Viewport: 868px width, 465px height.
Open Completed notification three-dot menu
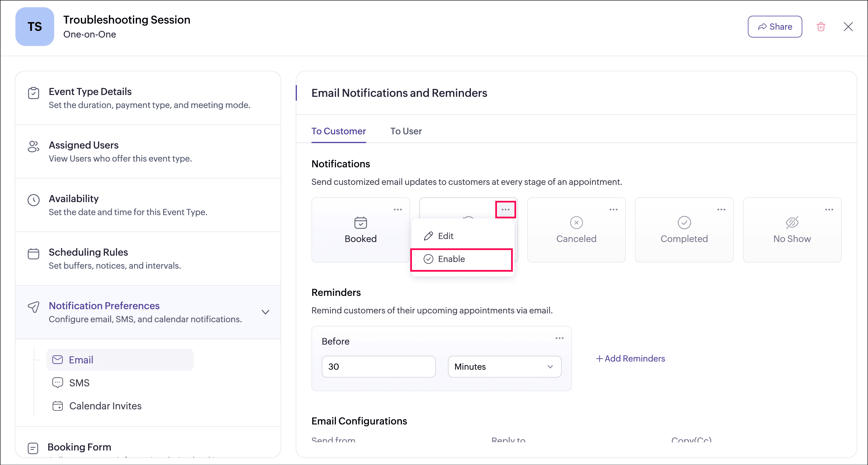pyautogui.click(x=721, y=209)
